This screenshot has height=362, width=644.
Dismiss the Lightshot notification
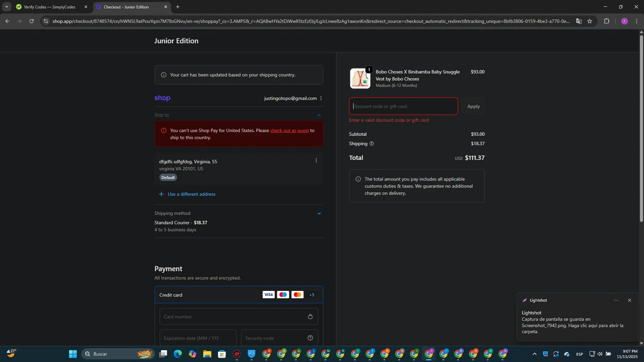tap(629, 300)
